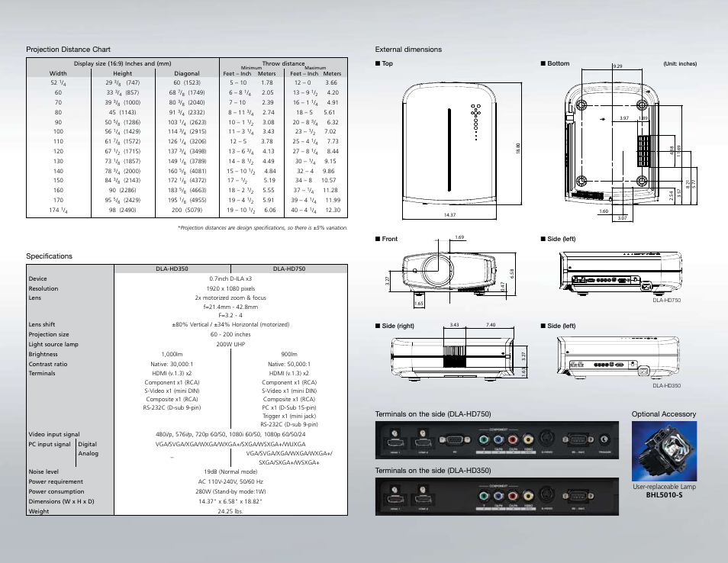Select the BHL5010-S model number
The height and width of the screenshot is (563, 728).
664,495
